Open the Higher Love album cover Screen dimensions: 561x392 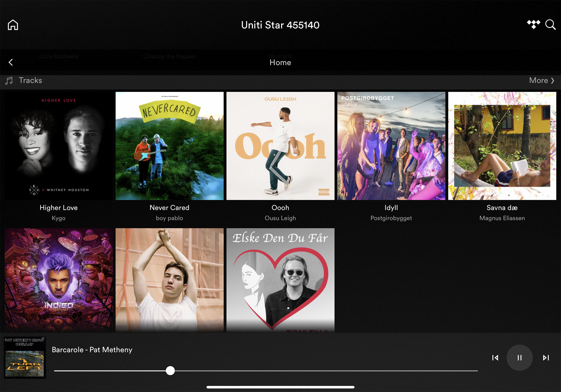click(x=59, y=146)
